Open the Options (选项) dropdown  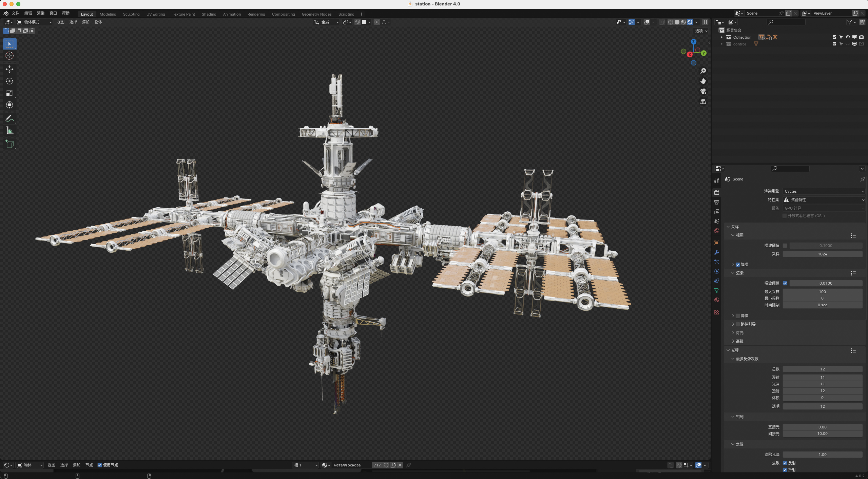(x=701, y=31)
